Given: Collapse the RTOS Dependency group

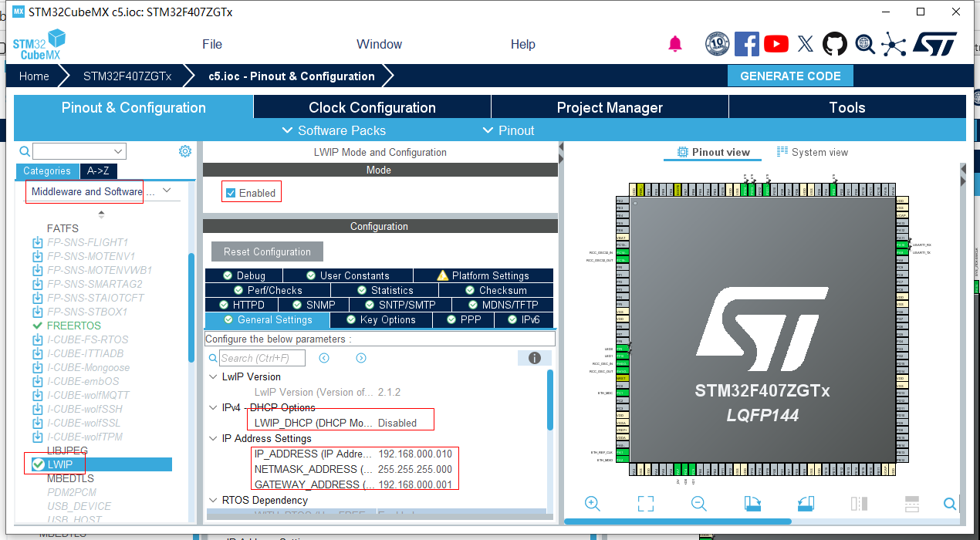Looking at the screenshot, I should pos(214,500).
